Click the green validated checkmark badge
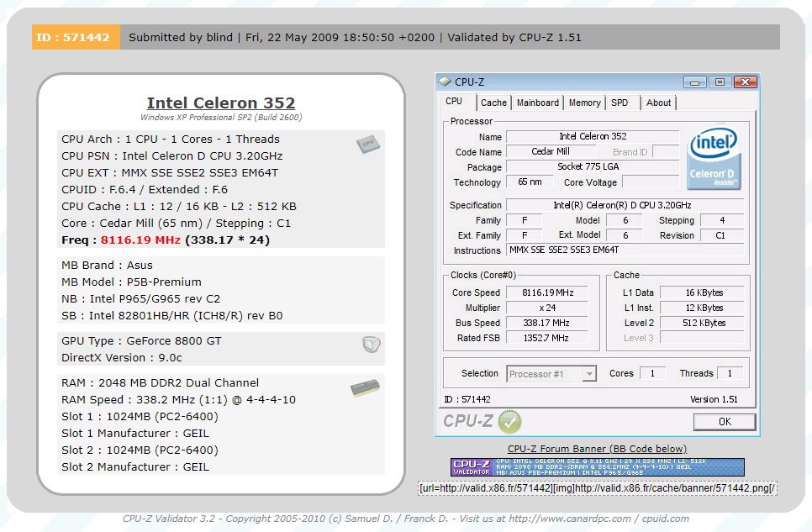The width and height of the screenshot is (812, 532). coord(509,422)
